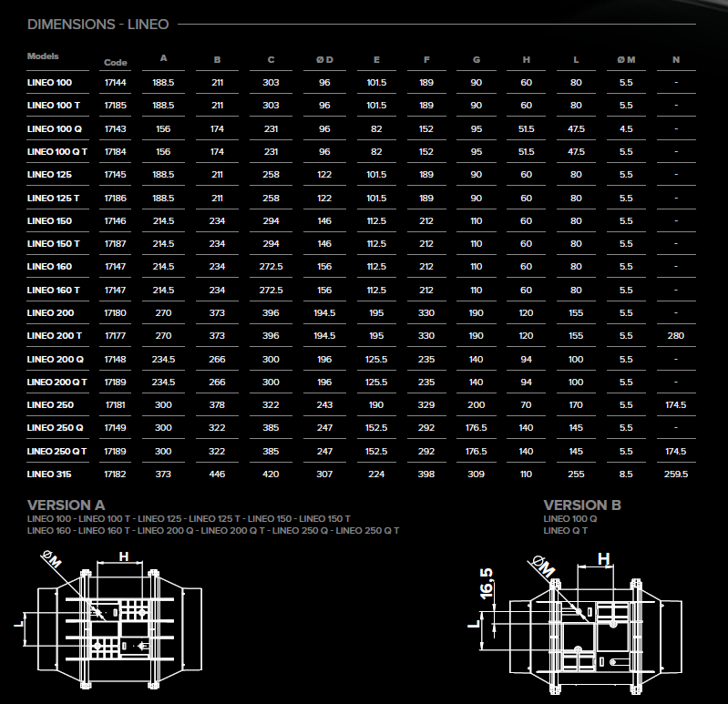728x704 pixels.
Task: Click product code 17144
Action: [116, 83]
